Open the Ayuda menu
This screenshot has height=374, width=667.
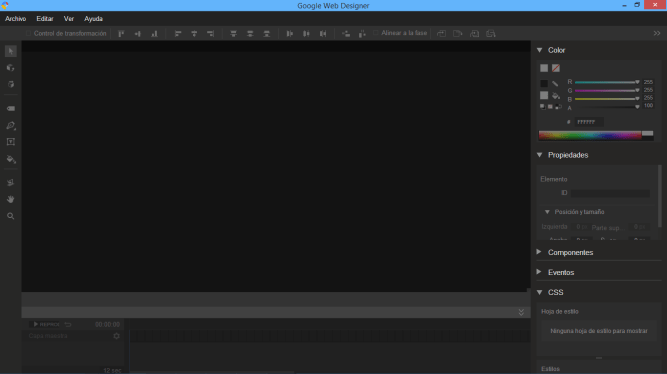[93, 19]
